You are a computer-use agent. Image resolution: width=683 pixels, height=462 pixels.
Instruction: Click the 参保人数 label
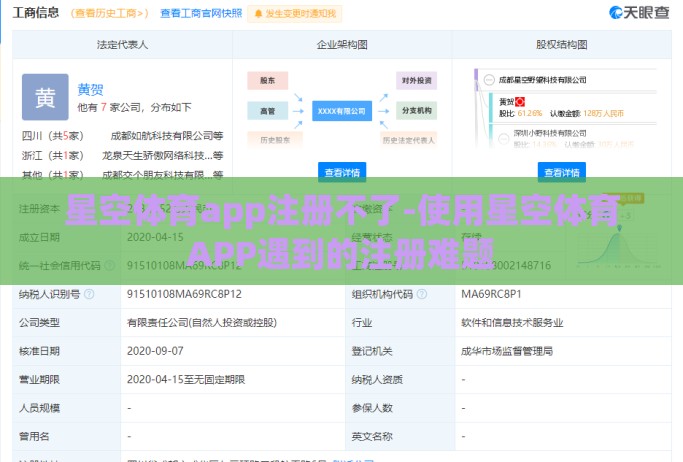(372, 408)
